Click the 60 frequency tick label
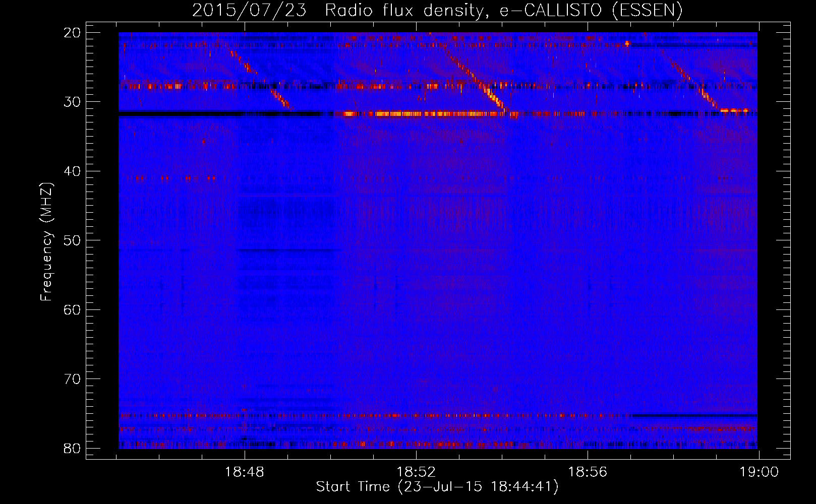816x504 pixels. coord(72,309)
